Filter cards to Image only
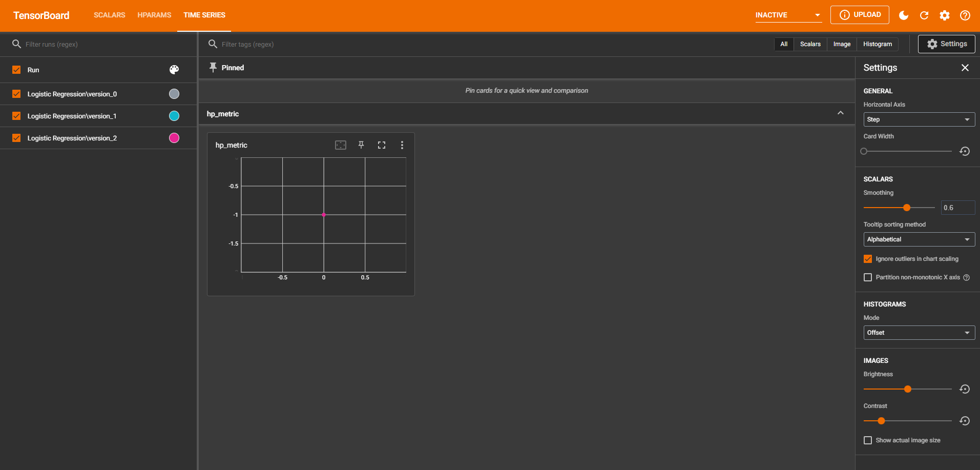Image resolution: width=980 pixels, height=470 pixels. click(x=842, y=44)
